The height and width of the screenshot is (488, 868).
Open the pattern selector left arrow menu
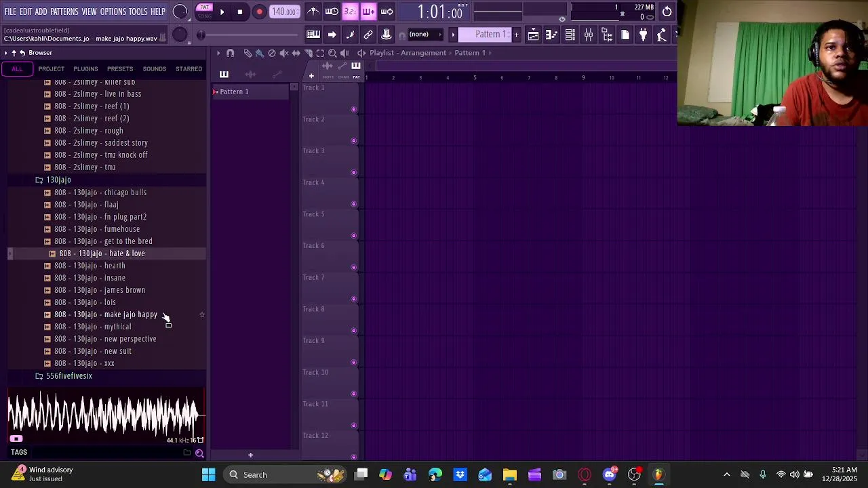[x=453, y=35]
